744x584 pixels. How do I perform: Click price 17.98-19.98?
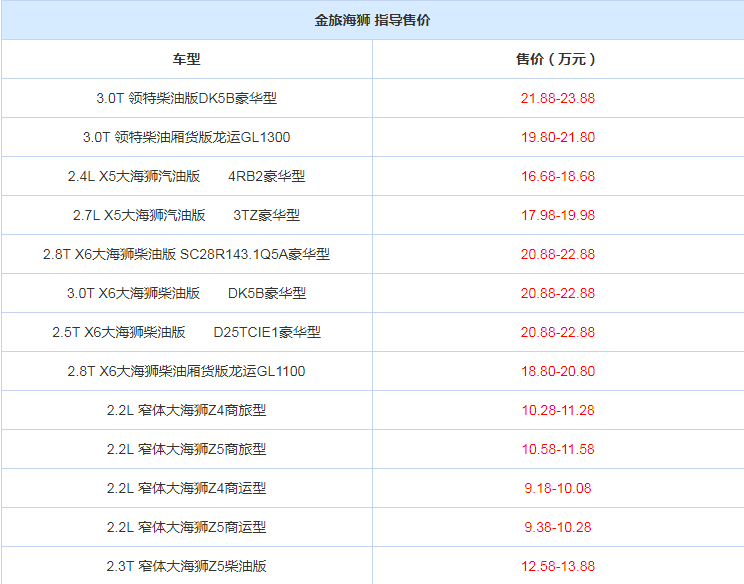[x=558, y=215]
